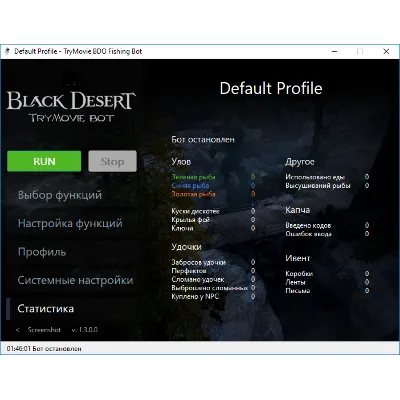Image resolution: width=400 pixels, height=400 pixels.
Task: Open Системные настройки in the sidebar
Action: [x=75, y=280]
